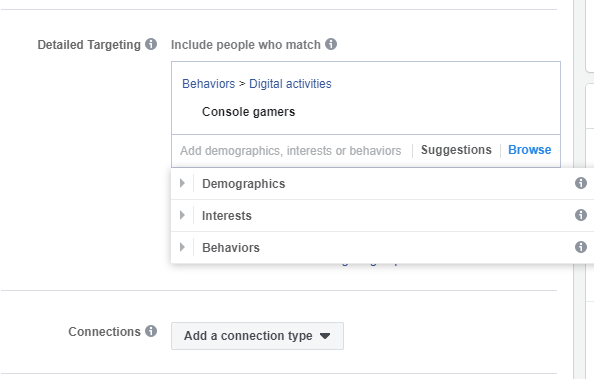The width and height of the screenshot is (594, 379).
Task: Focus the Add demographics, interests or behaviors field
Action: pyautogui.click(x=291, y=151)
